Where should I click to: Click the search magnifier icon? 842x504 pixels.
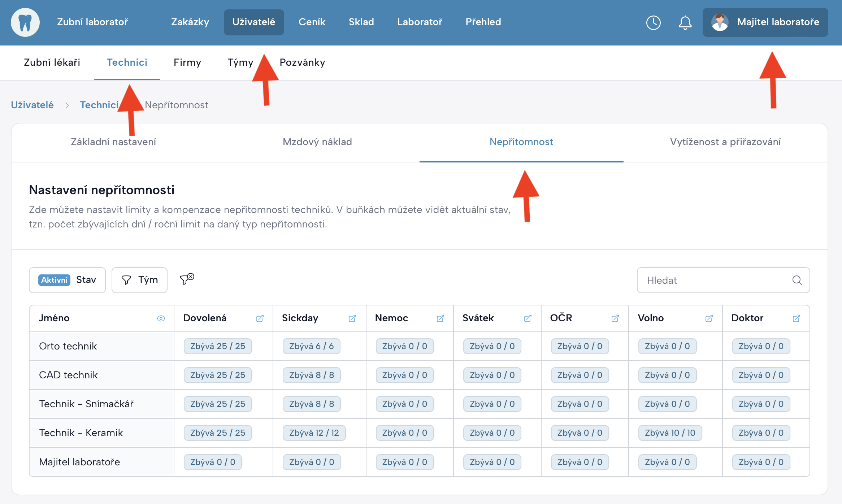tap(797, 280)
